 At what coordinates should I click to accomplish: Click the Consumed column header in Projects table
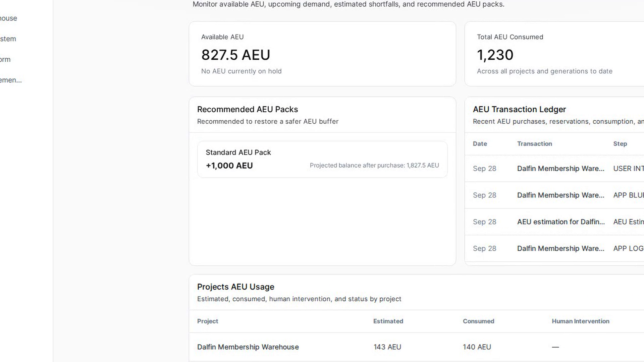[478, 321]
